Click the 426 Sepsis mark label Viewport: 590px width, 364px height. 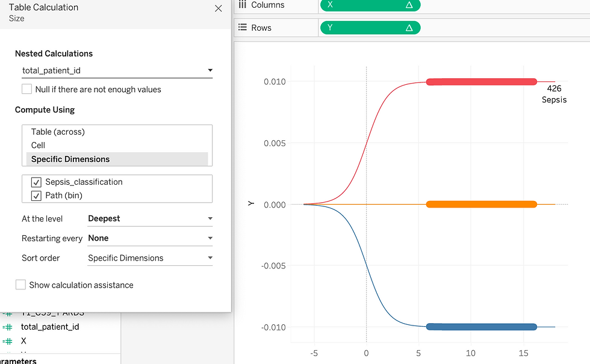[554, 94]
